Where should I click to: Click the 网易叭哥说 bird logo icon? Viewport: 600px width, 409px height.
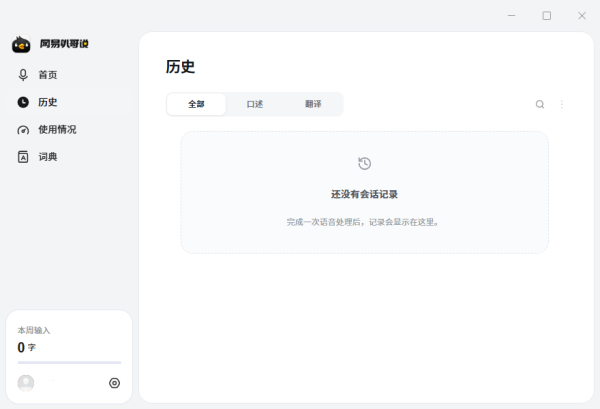(x=21, y=44)
